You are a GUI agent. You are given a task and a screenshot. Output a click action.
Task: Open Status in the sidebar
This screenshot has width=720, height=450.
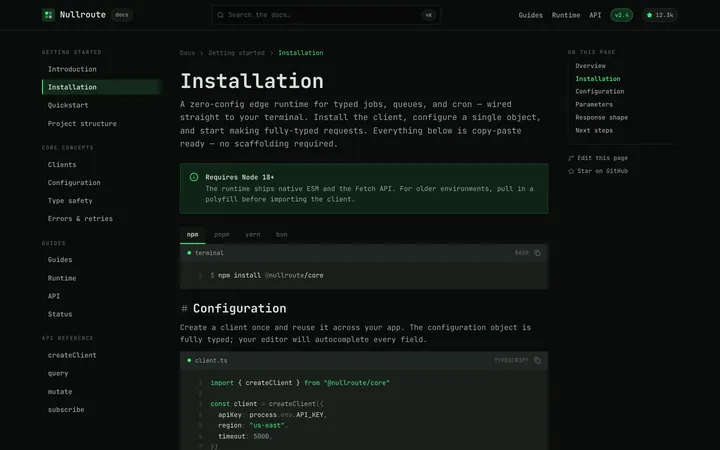pyautogui.click(x=60, y=315)
